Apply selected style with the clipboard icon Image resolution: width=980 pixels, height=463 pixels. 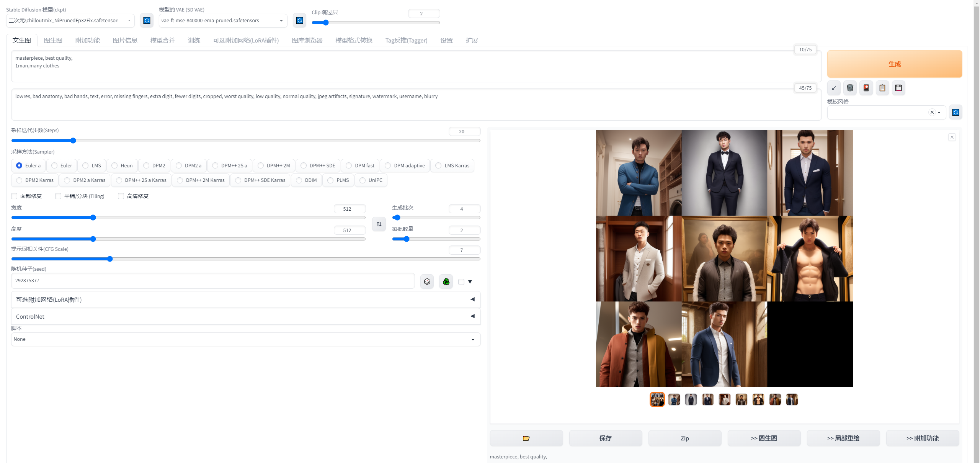pos(882,88)
